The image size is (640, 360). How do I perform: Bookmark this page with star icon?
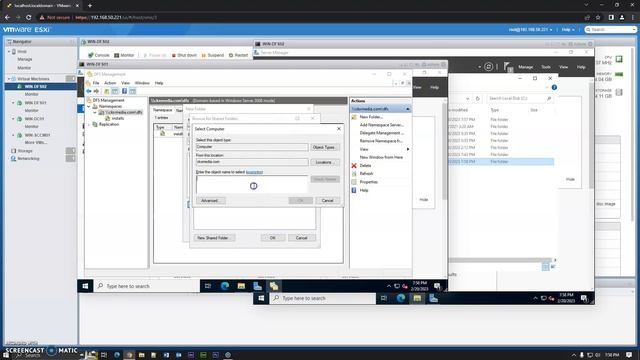598,18
